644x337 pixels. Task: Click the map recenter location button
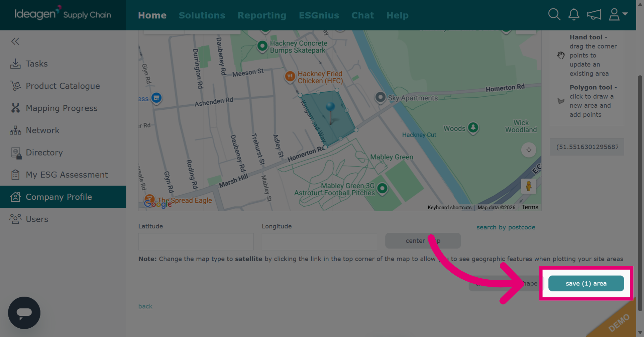click(529, 150)
